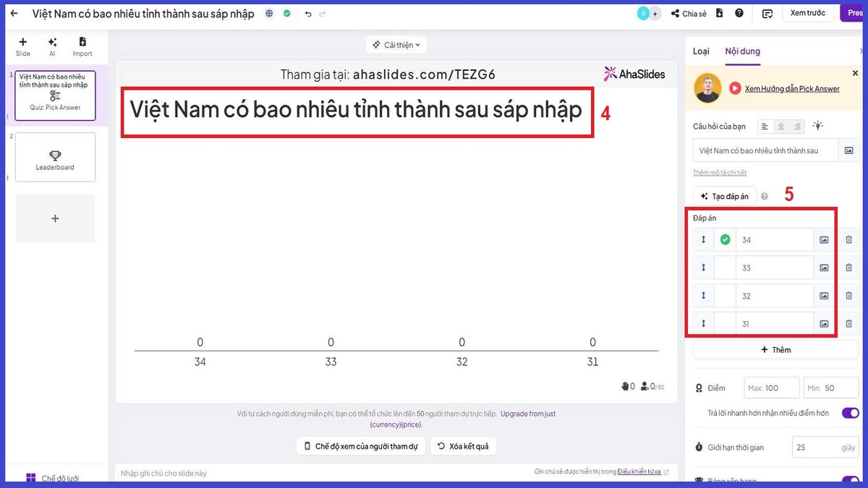
Task: Select the Quiz: Pick Answer slide thumbnail
Action: 55,95
